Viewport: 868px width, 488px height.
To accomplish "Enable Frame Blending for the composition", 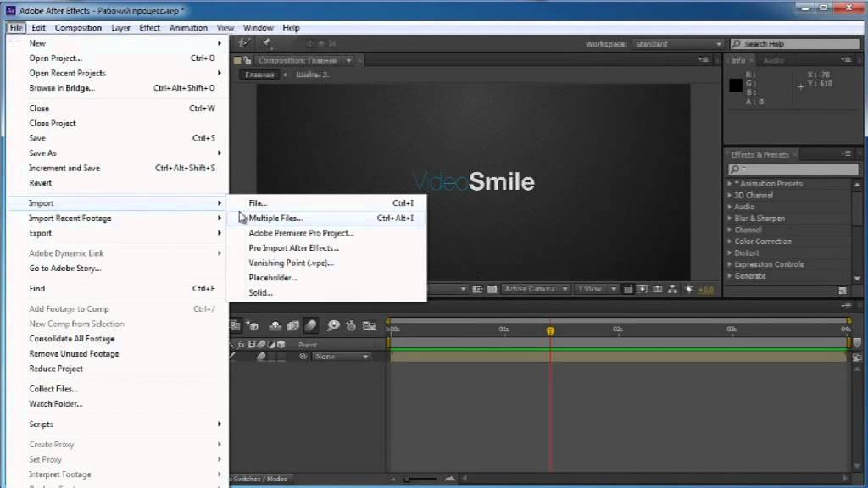I will pos(292,326).
